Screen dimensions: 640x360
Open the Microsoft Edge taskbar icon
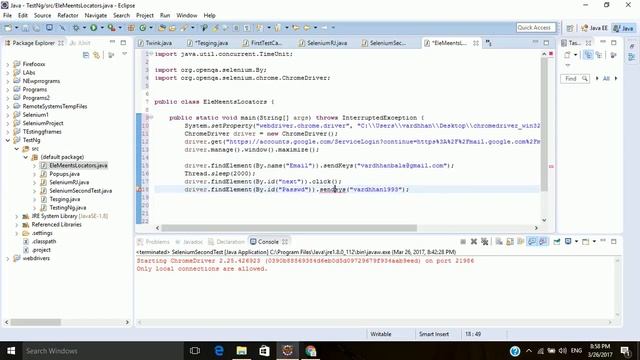click(x=219, y=351)
